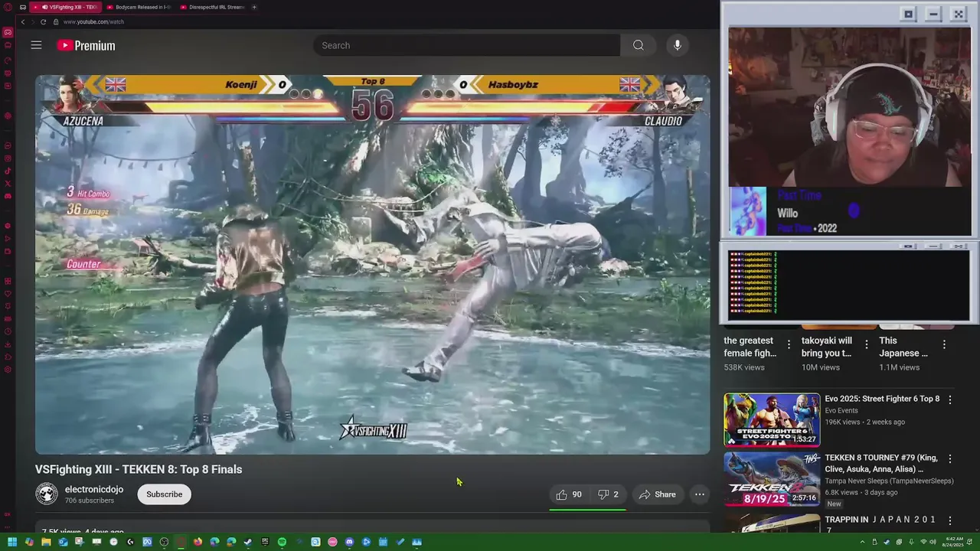Open Spotify from the taskbar

click(x=282, y=542)
